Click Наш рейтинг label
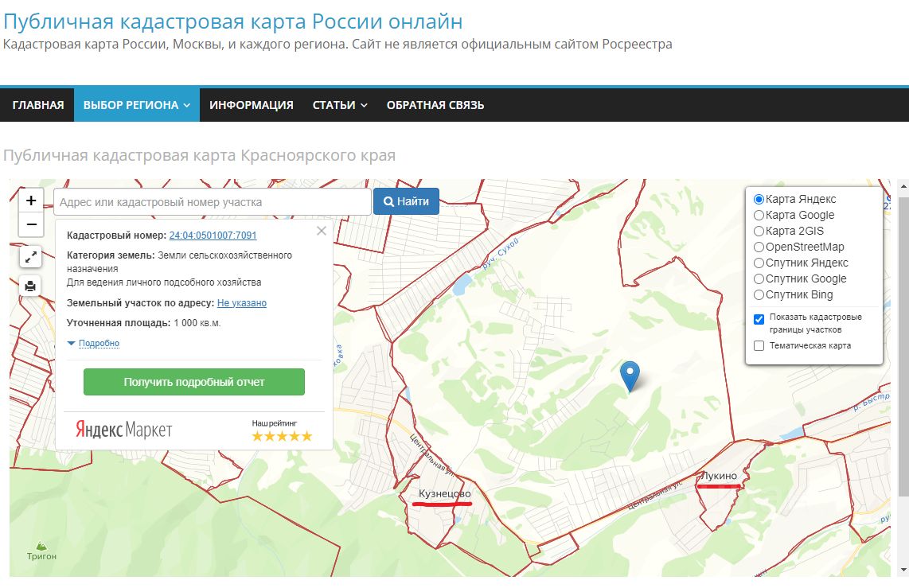This screenshot has height=588, width=909. click(274, 423)
